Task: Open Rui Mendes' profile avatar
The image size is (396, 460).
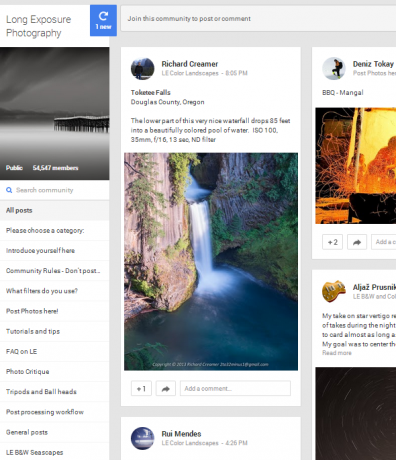Action: point(143,438)
